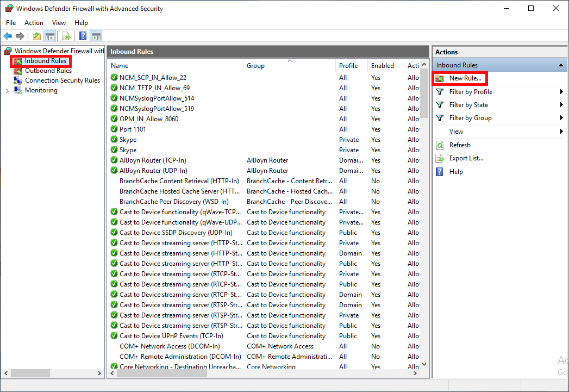Click the green check icon beside OPM_IN_Allow_8060
Viewport: 569px width, 392px height.
click(x=114, y=119)
